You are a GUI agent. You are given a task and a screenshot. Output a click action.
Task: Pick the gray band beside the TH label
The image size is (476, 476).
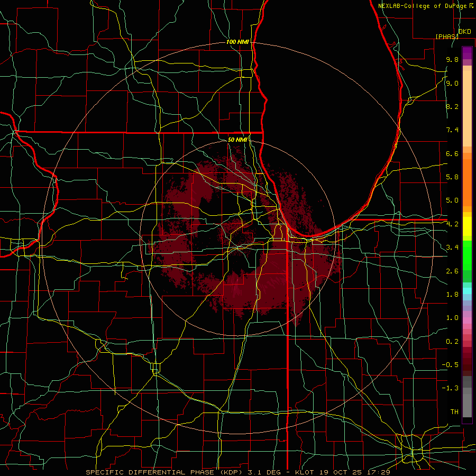click(467, 406)
